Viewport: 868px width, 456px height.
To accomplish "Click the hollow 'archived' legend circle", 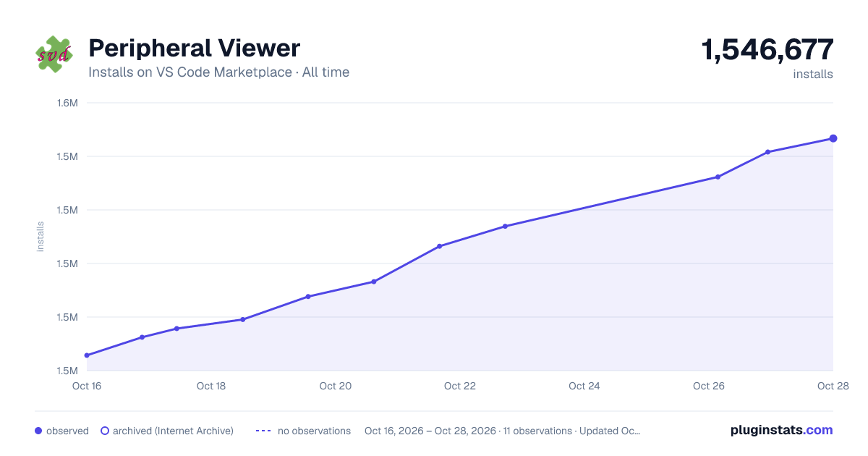I will pos(104,431).
